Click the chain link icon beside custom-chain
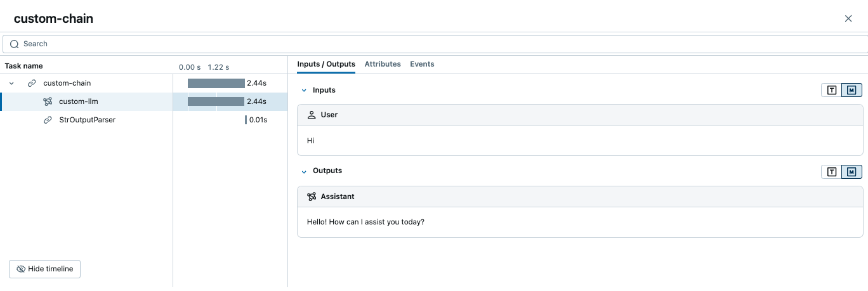This screenshot has width=868, height=291. click(x=32, y=83)
